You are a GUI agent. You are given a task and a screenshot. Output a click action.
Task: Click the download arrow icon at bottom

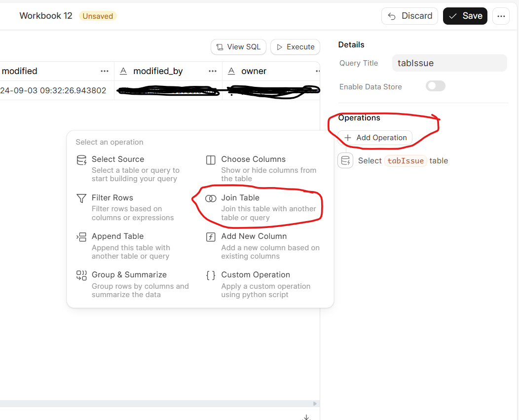pos(306,417)
